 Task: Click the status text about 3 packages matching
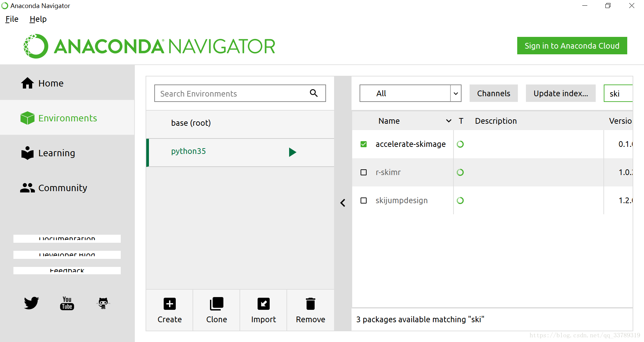pyautogui.click(x=420, y=319)
